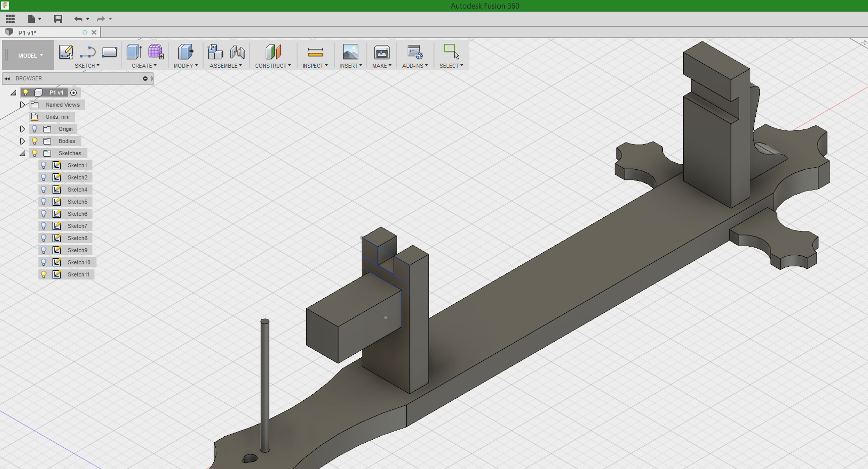
Task: Open the MAKE menu
Action: tap(382, 66)
